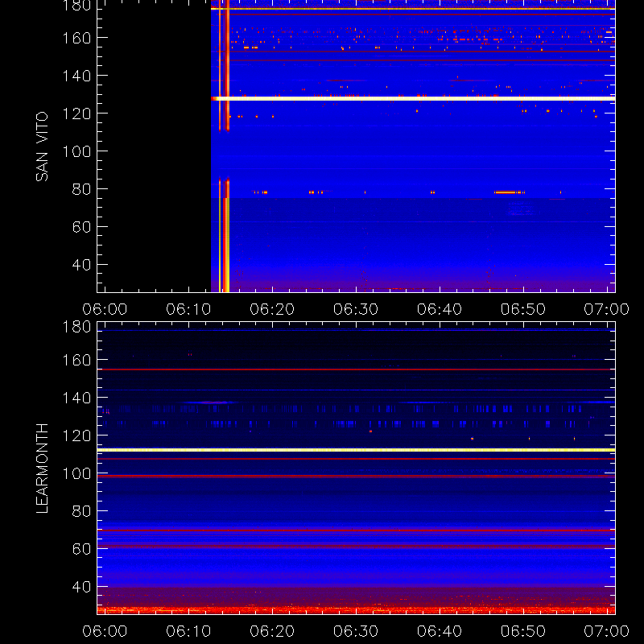The width and height of the screenshot is (644, 644).
Task: Pick the 100 tick label on San Vito axis
Action: point(76,151)
